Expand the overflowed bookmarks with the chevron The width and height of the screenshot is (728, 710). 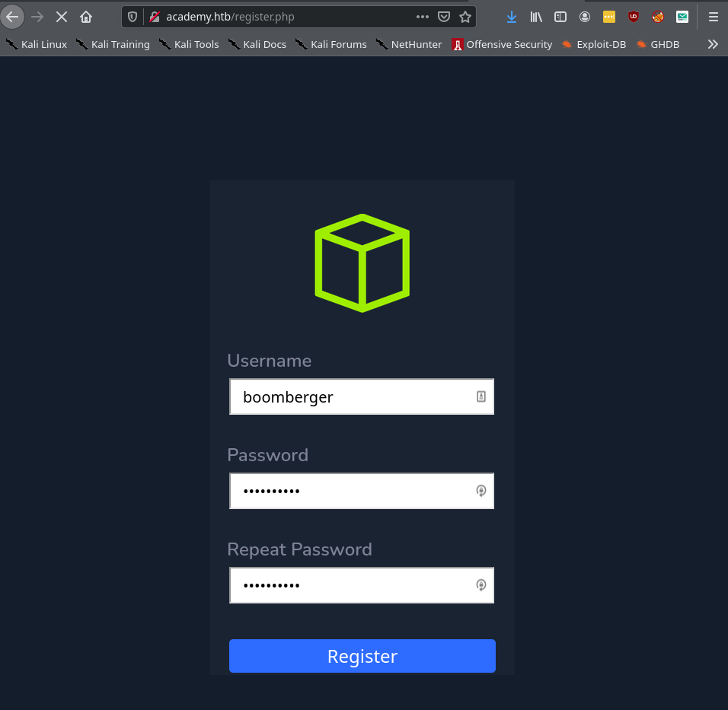pos(713,44)
